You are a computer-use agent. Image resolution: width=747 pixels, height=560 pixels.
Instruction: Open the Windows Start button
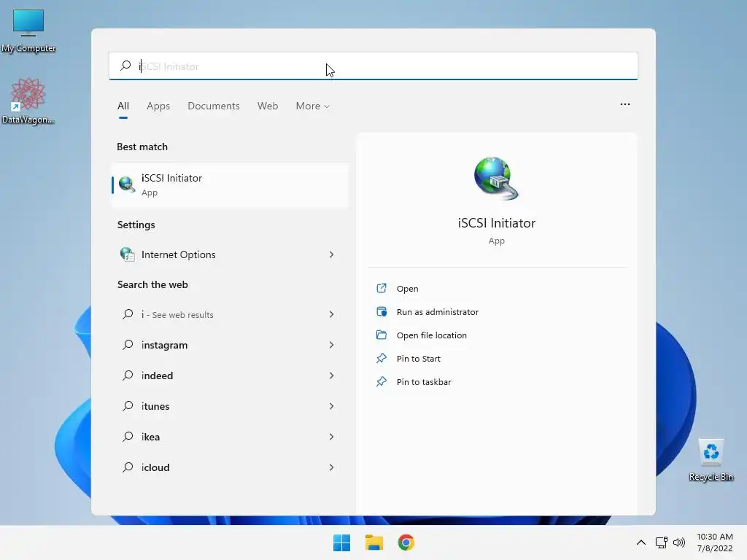(341, 542)
